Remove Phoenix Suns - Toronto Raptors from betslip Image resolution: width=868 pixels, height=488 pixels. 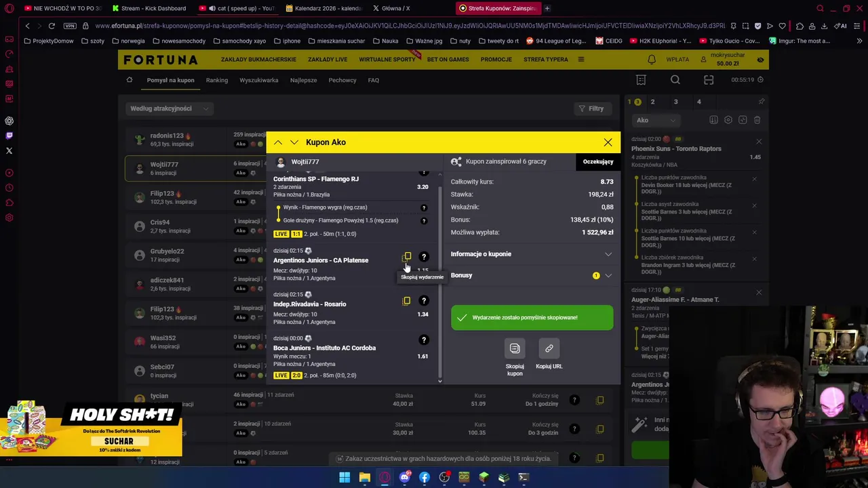point(759,142)
